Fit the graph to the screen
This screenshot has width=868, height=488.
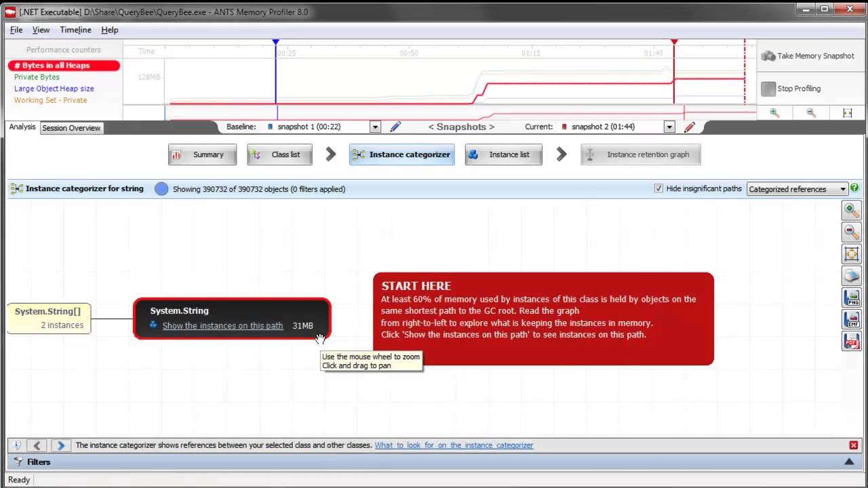pos(851,254)
